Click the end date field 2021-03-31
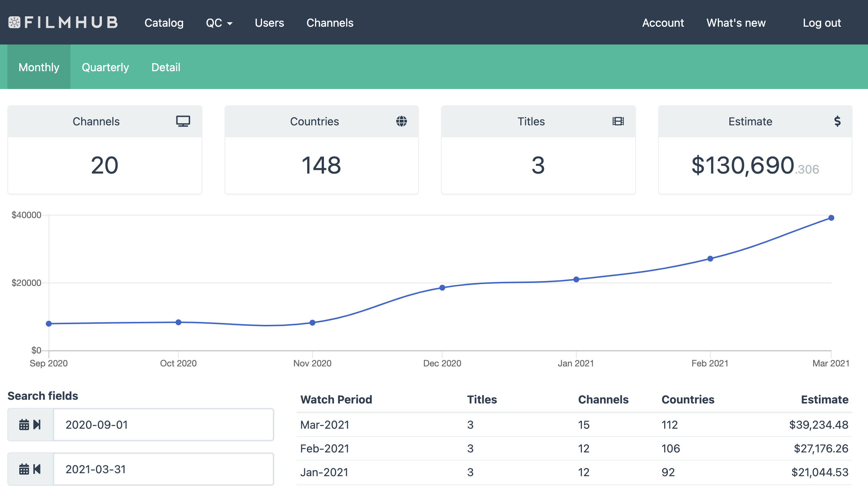Screen dimensions: 868x491 (163, 469)
